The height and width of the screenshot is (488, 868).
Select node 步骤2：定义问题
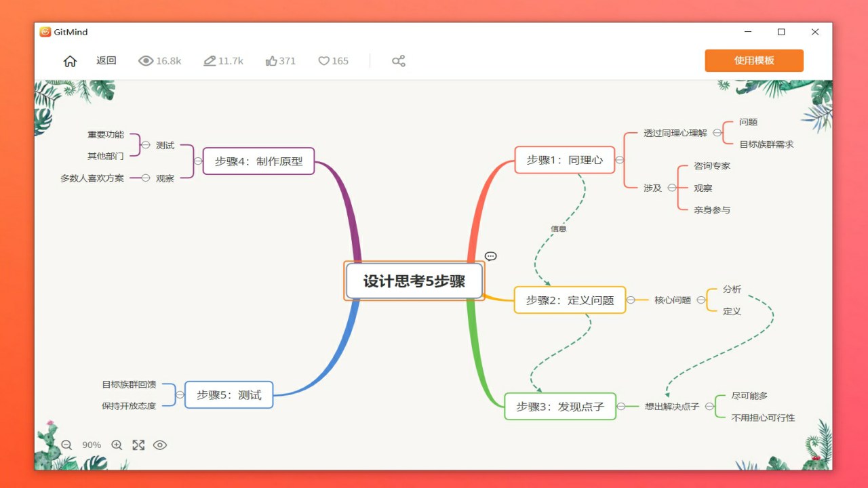[x=570, y=300]
